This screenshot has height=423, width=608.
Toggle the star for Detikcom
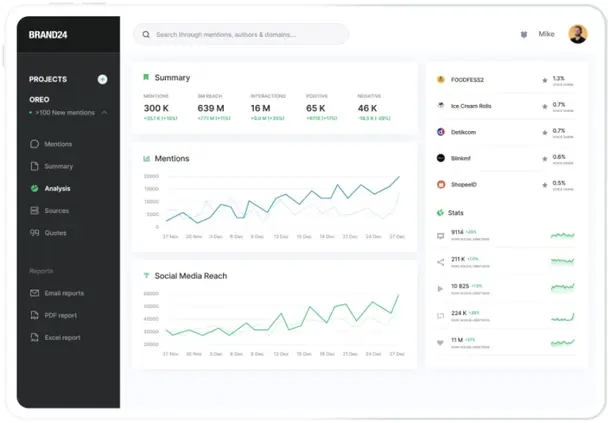pos(544,132)
